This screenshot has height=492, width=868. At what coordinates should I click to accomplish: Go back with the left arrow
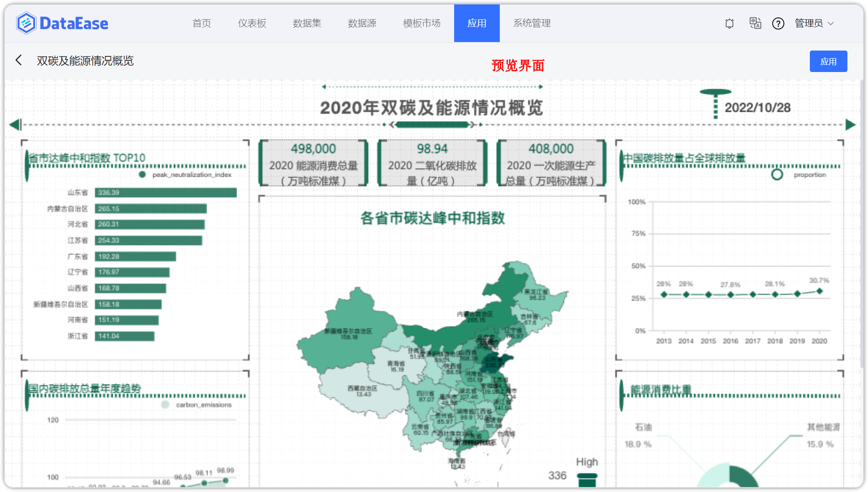tap(19, 60)
